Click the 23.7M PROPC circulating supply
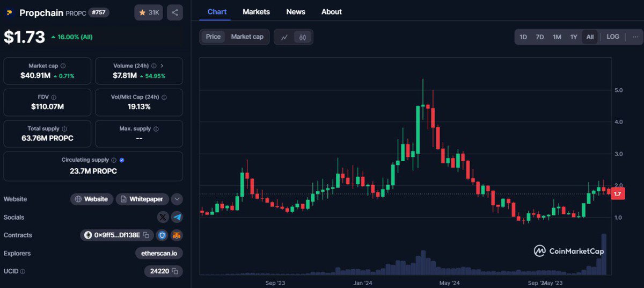Image resolution: width=644 pixels, height=288 pixels. 93,171
